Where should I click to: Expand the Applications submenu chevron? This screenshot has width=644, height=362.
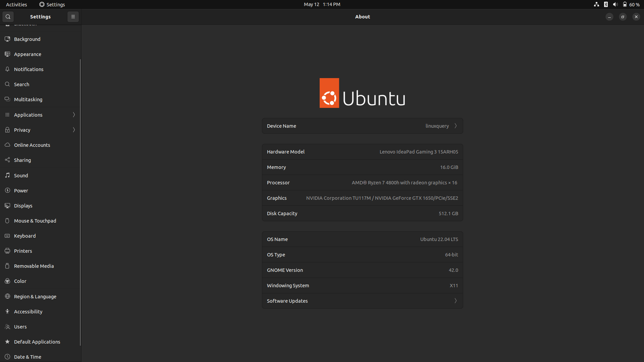point(74,115)
